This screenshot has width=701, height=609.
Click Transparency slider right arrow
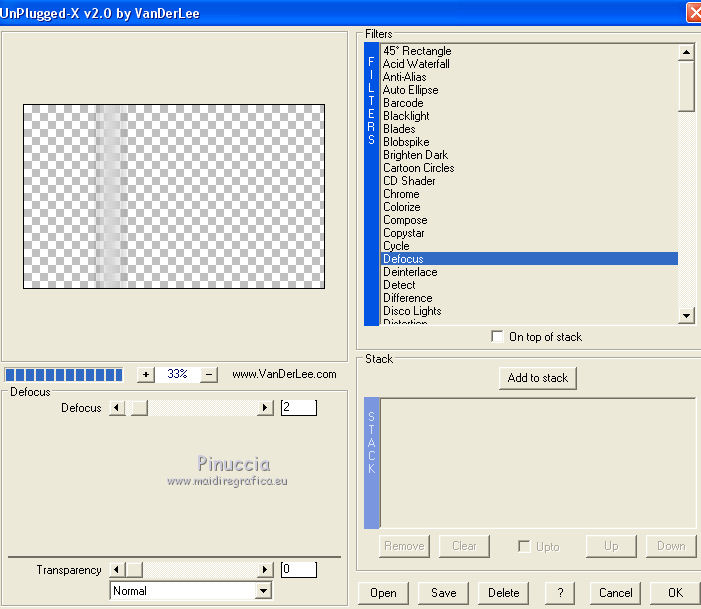[265, 570]
